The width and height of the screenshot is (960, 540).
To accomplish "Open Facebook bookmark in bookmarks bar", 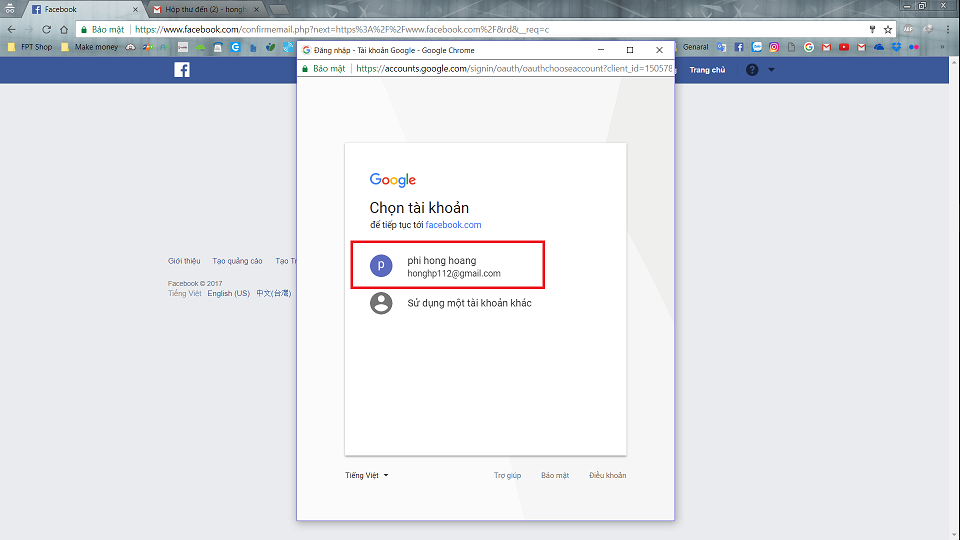I will pyautogui.click(x=739, y=47).
